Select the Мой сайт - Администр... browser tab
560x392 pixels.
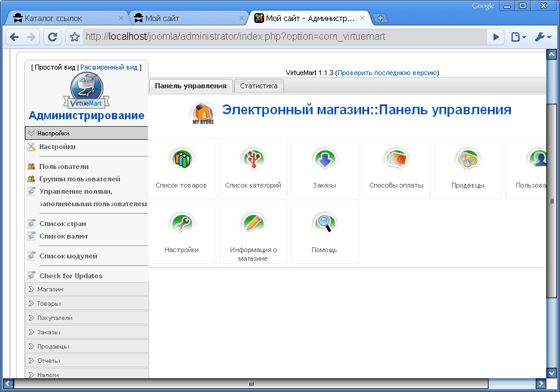[309, 18]
